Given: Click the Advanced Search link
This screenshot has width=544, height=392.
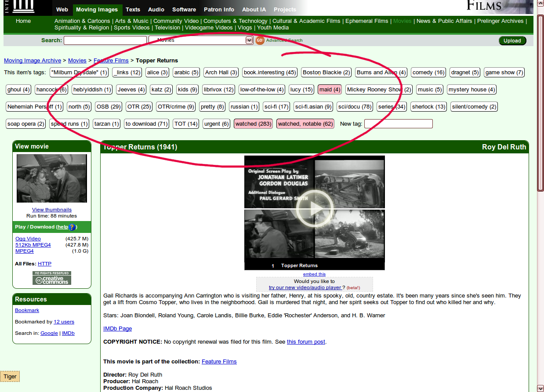Looking at the screenshot, I should pyautogui.click(x=284, y=40).
